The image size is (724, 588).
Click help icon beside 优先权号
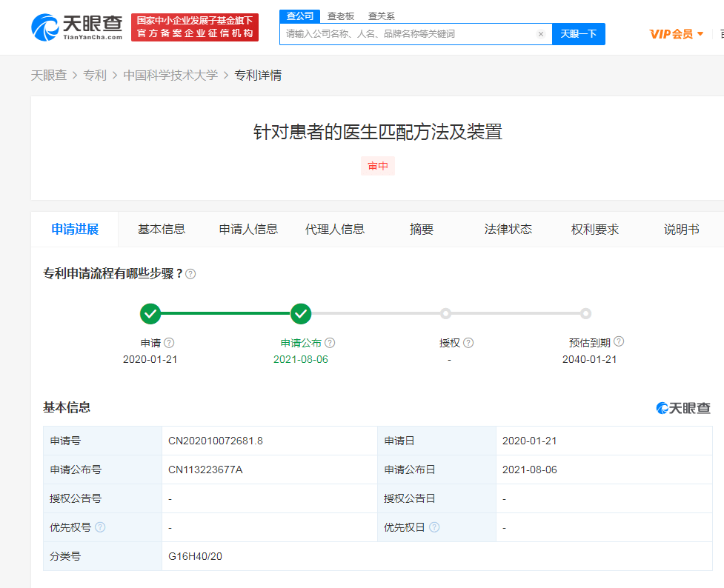coord(100,527)
